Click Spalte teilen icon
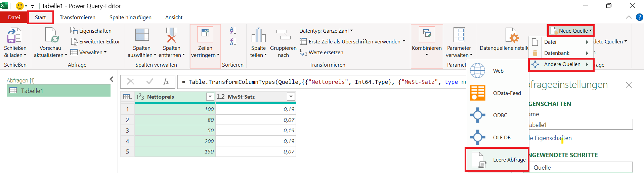This screenshot has width=644, height=173. tap(258, 35)
